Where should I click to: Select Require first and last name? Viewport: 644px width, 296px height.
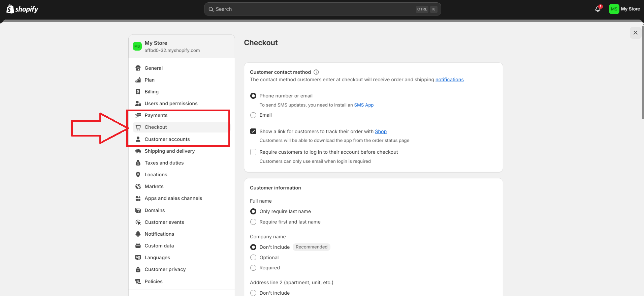point(253,222)
